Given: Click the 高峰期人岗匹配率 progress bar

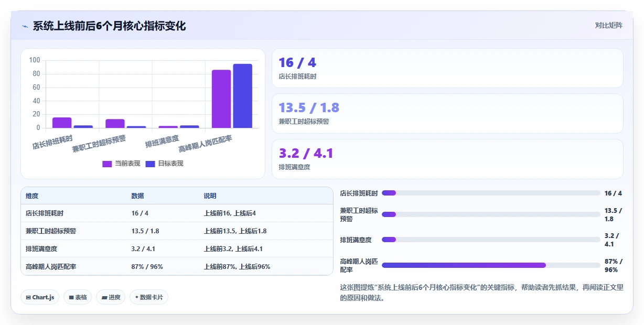Looking at the screenshot, I should pos(491,265).
